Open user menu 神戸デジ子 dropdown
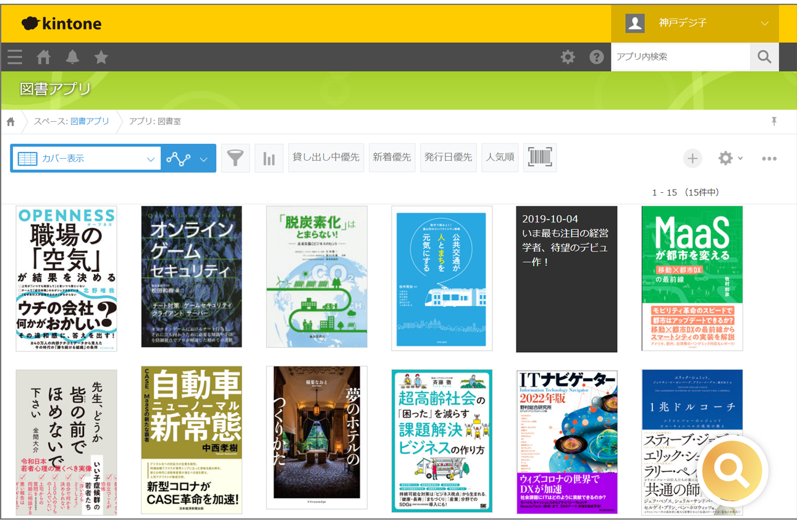The image size is (797, 532). point(695,23)
